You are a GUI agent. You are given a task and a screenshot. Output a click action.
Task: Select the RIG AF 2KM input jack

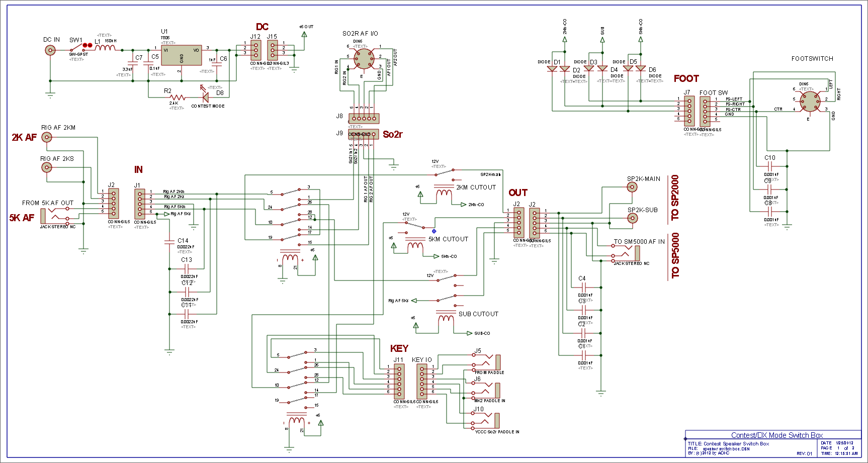[47, 137]
